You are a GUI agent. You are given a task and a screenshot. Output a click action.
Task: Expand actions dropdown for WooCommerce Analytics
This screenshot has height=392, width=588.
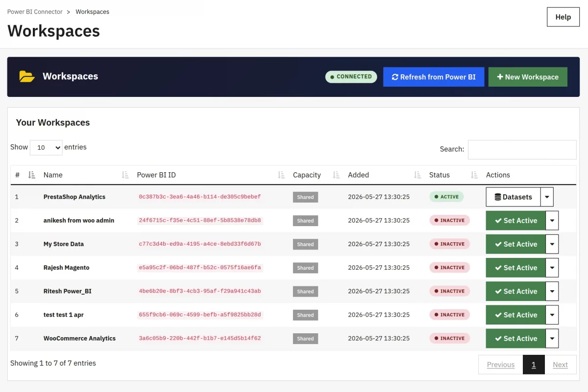click(x=552, y=338)
